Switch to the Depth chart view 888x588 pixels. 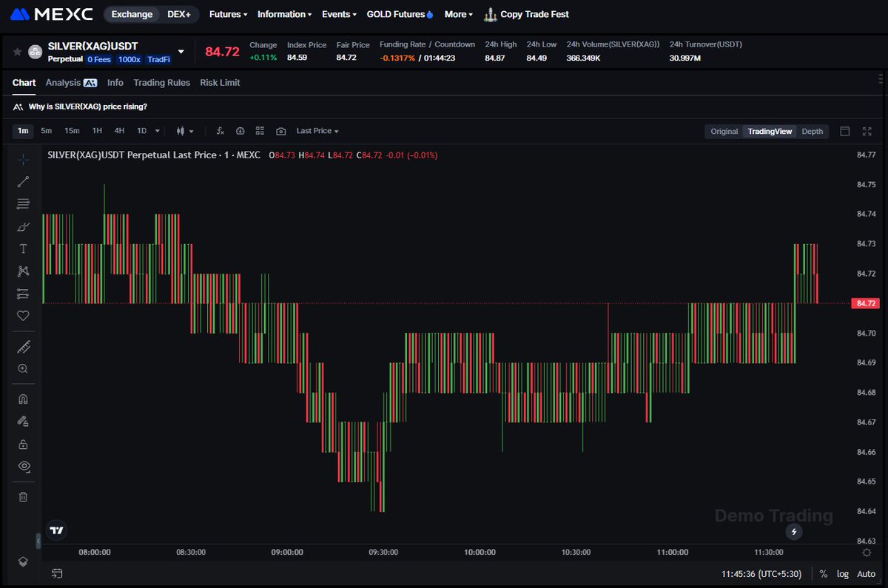coord(813,131)
